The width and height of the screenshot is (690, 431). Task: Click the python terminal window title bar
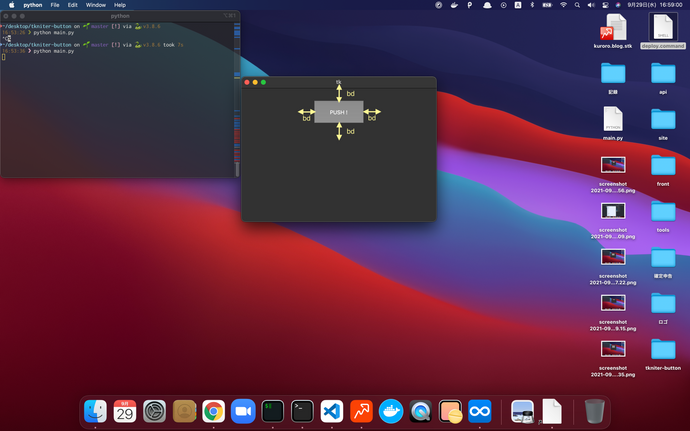[x=120, y=16]
